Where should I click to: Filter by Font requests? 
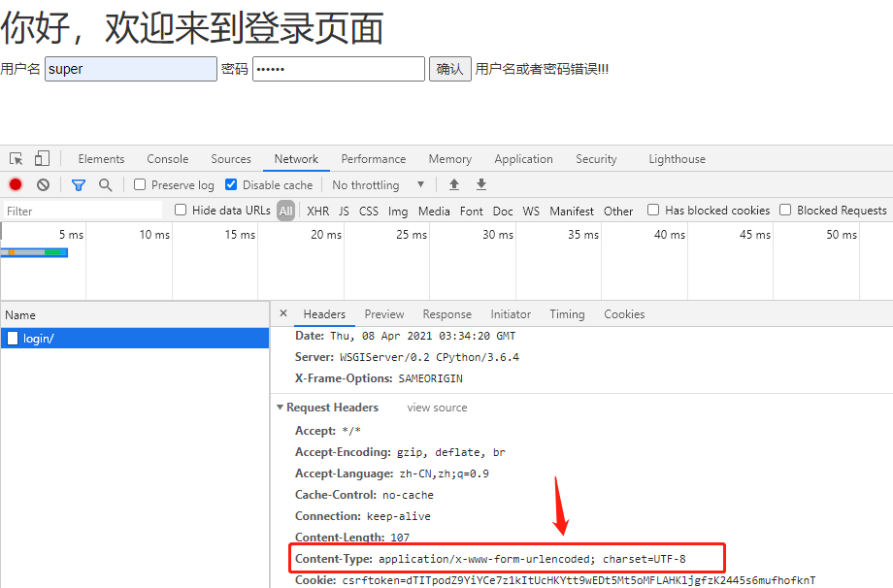(x=472, y=212)
